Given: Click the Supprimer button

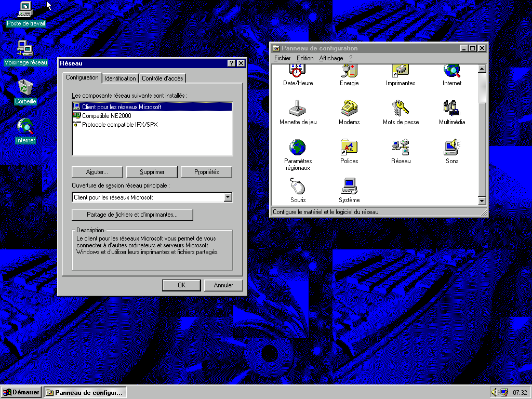Looking at the screenshot, I should tap(152, 172).
